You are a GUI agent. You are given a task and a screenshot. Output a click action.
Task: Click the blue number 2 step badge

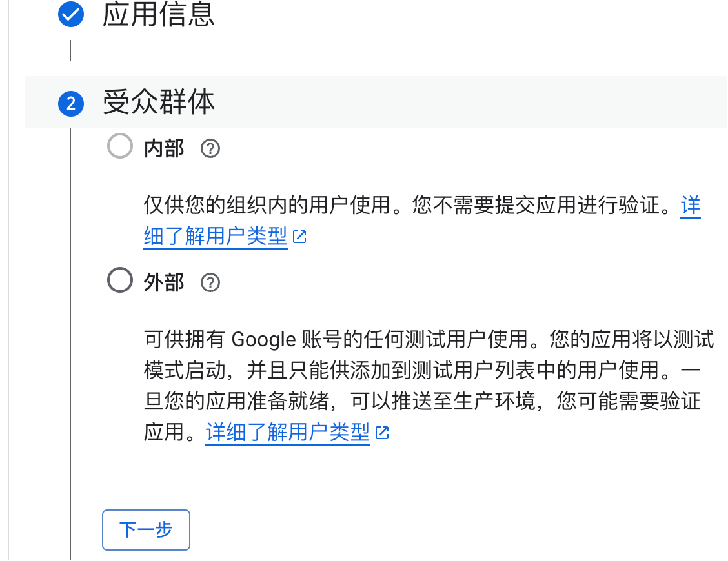70,103
